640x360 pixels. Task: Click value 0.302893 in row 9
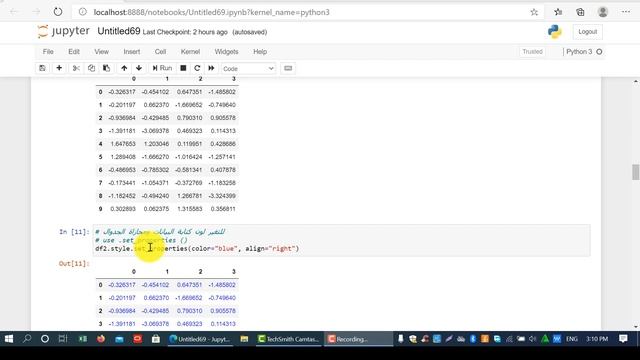pyautogui.click(x=123, y=209)
